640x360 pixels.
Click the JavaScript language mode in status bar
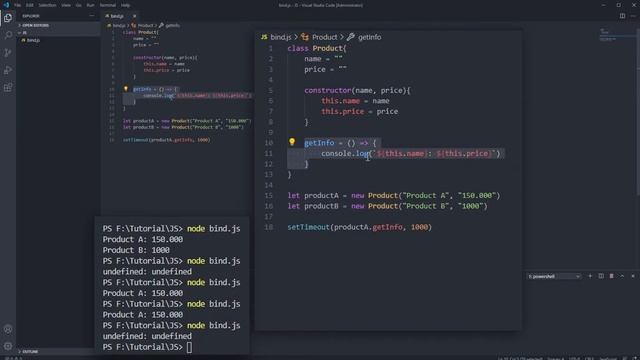pyautogui.click(x=608, y=358)
